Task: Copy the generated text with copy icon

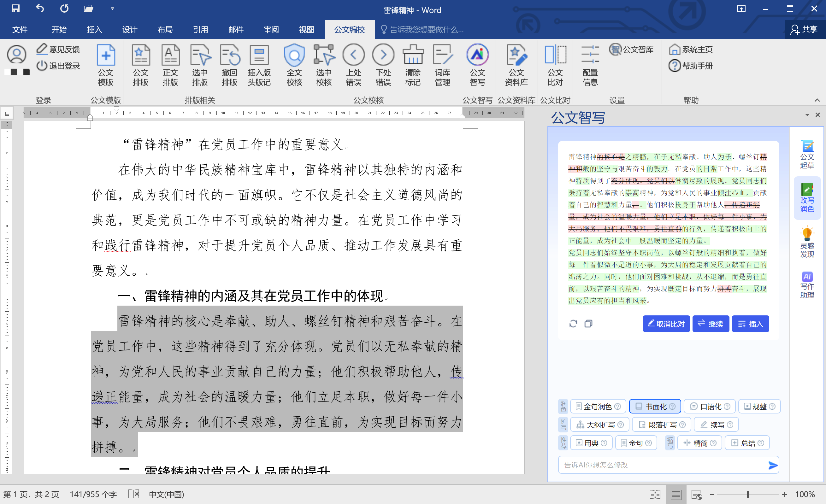Action: tap(588, 323)
